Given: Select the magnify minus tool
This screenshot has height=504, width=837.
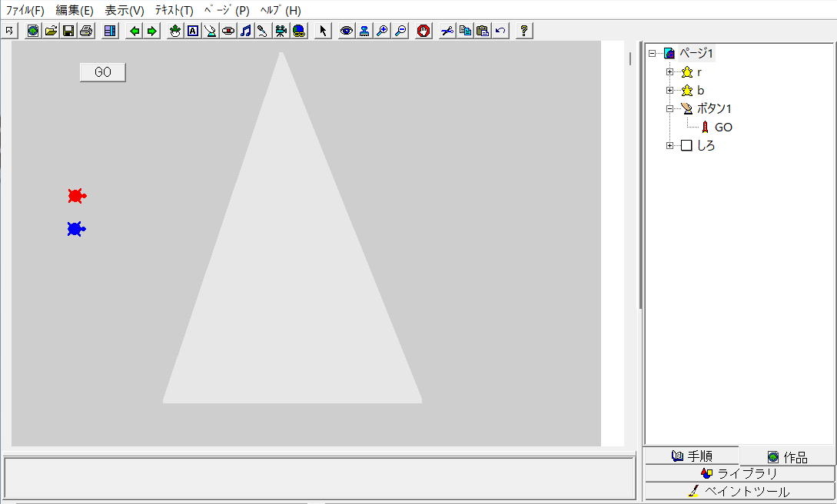Looking at the screenshot, I should tap(400, 31).
